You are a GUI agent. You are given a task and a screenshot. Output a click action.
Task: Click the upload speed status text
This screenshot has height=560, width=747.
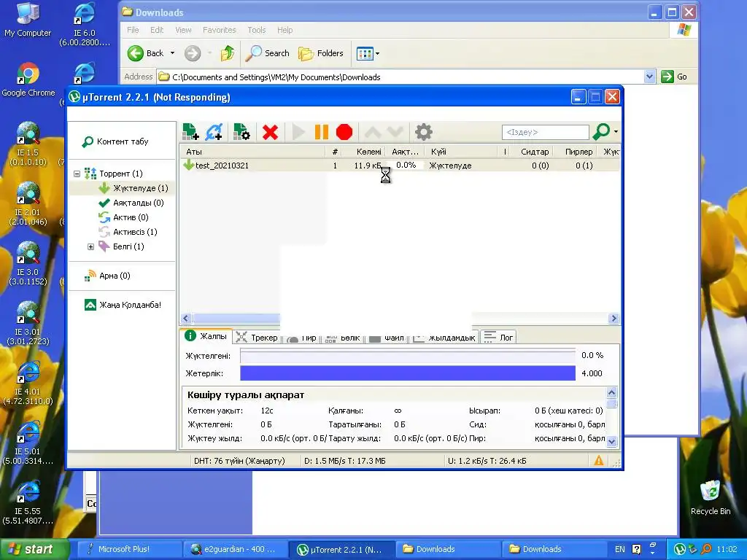[x=487, y=461]
